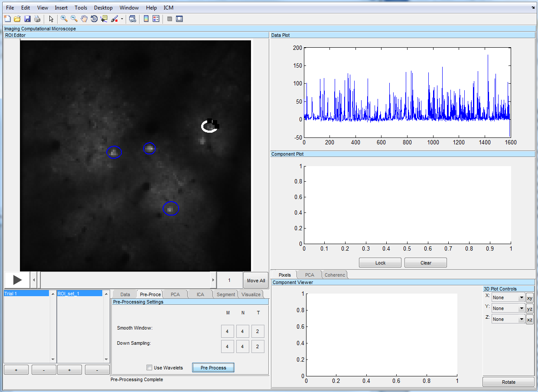Click the Zoom In magnifier tool
The width and height of the screenshot is (538, 392).
pyautogui.click(x=64, y=19)
